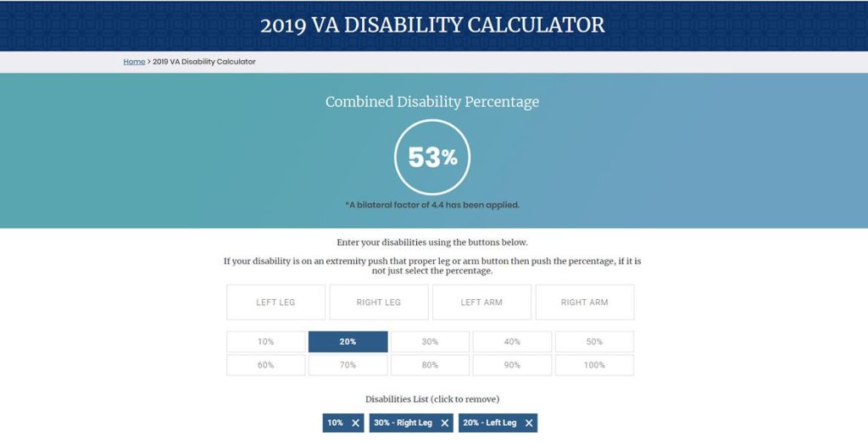Click X icon on 20% - Left Leg tag
The height and width of the screenshot is (443, 868).
pyautogui.click(x=529, y=423)
